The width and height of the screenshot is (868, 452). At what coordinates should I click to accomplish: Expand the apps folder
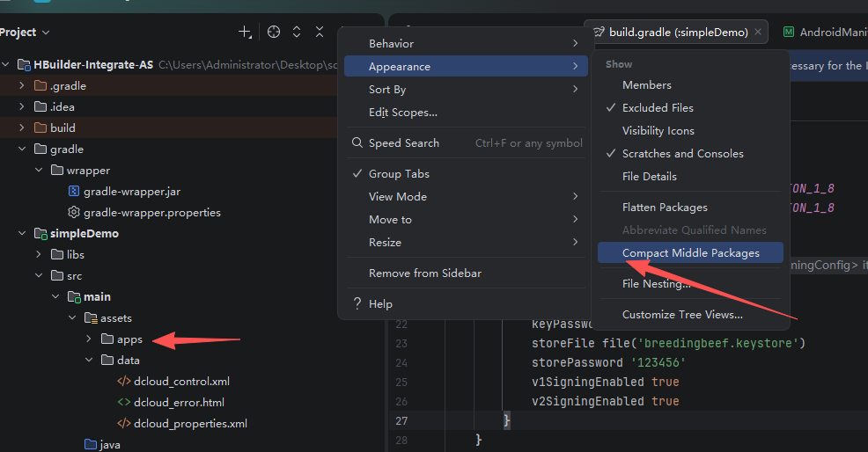pos(89,339)
